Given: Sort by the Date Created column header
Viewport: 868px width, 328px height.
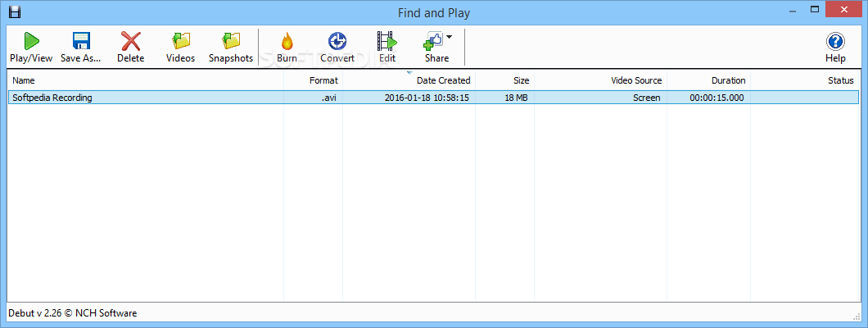Looking at the screenshot, I should click(409, 80).
